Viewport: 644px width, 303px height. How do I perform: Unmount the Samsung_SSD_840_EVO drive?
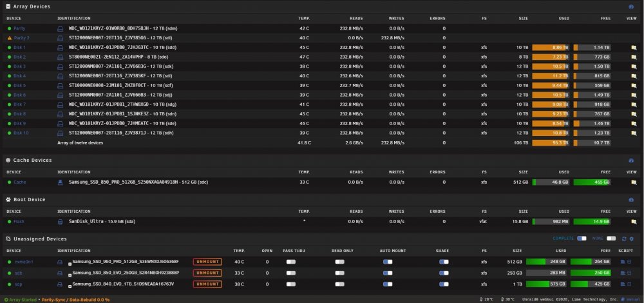(x=207, y=284)
